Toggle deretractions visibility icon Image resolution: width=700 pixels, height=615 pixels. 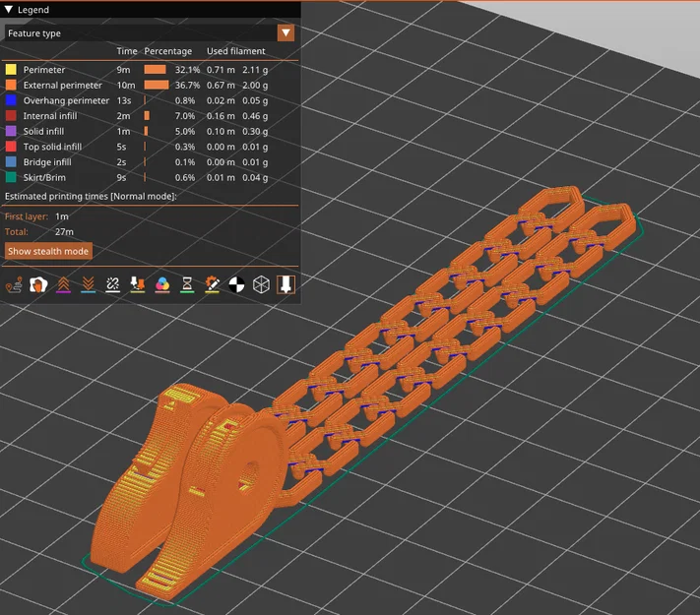(x=88, y=284)
